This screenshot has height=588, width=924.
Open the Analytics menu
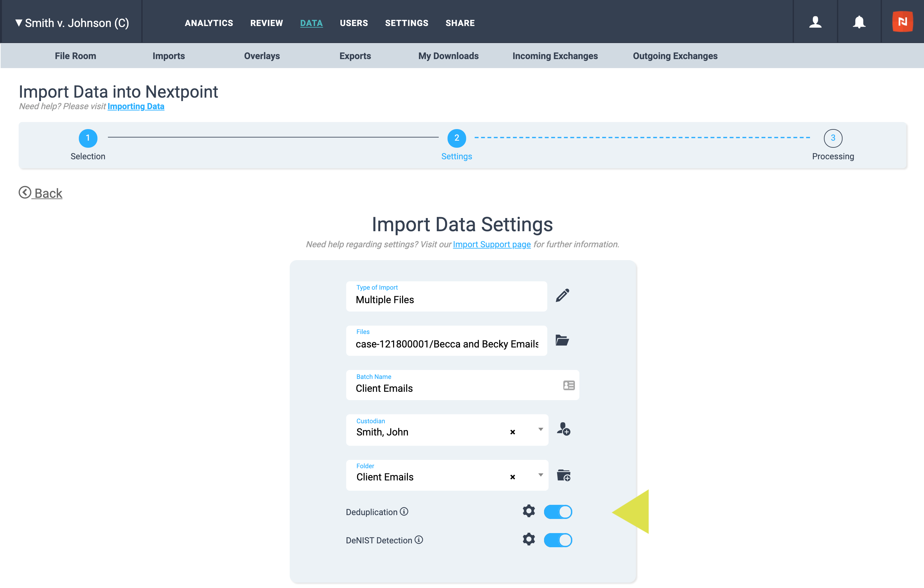(209, 23)
